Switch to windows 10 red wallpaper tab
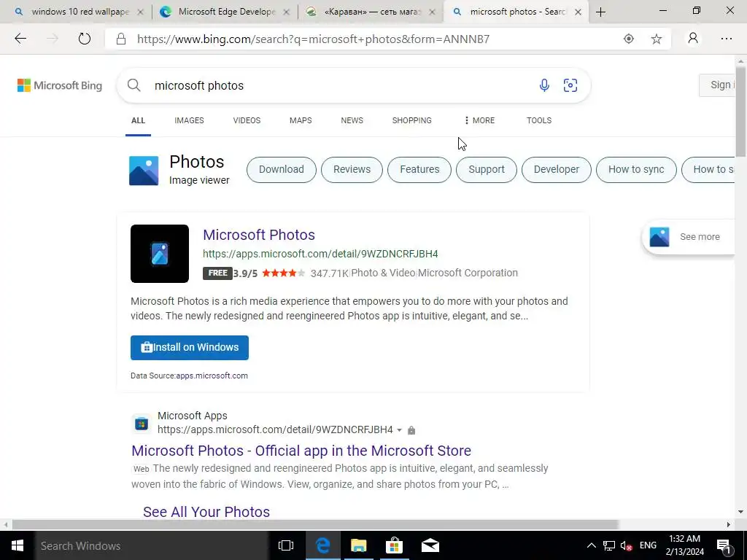The image size is (747, 560). pyautogui.click(x=80, y=12)
